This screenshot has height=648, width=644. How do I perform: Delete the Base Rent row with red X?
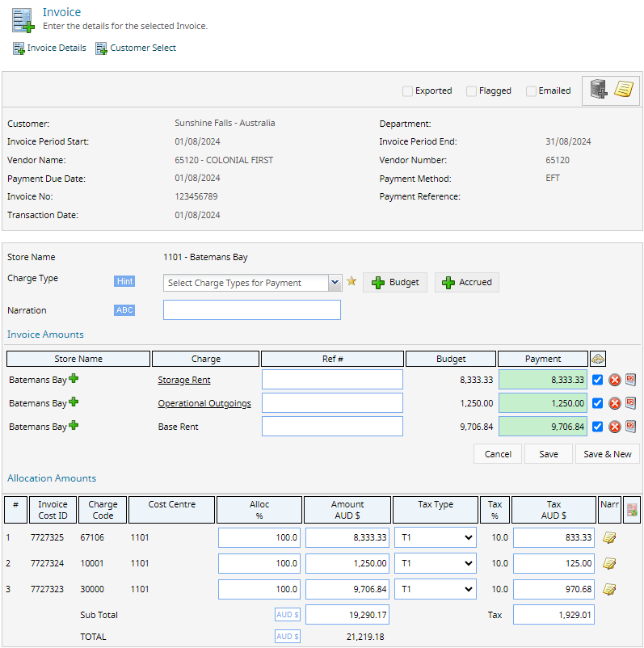pos(615,427)
